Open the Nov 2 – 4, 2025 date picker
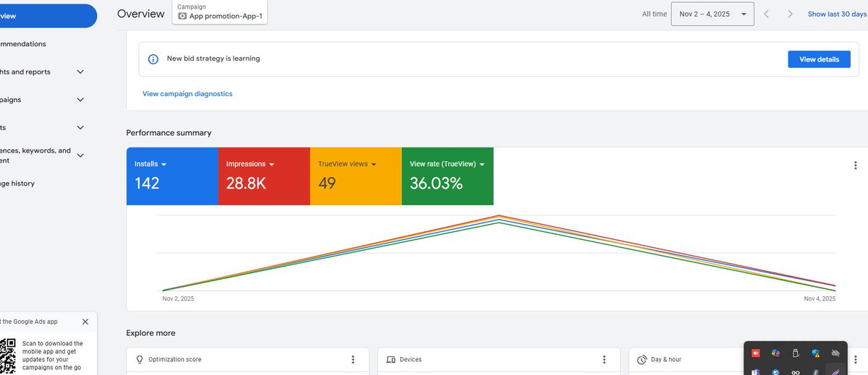 [712, 14]
